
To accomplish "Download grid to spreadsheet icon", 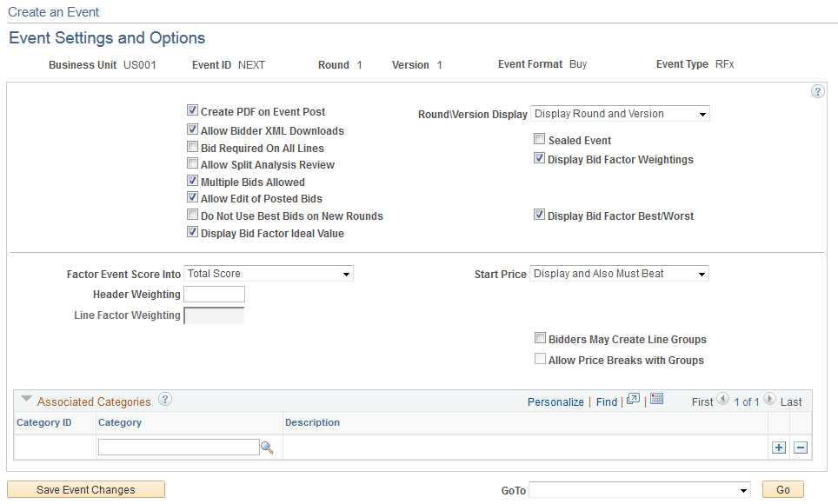I will click(657, 399).
